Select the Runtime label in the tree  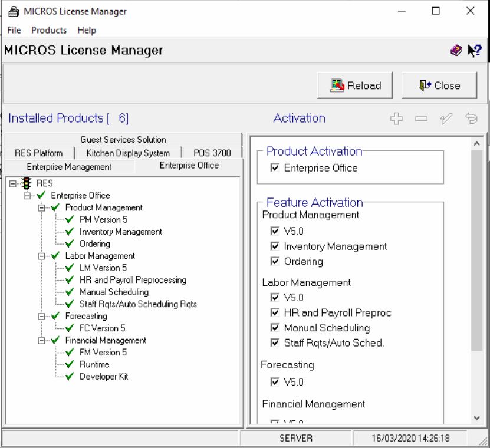click(94, 364)
